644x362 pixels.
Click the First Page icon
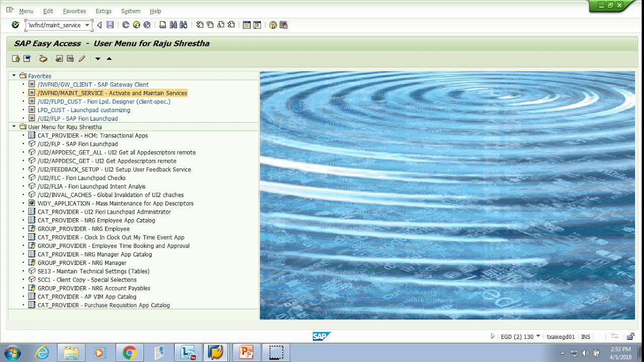click(x=200, y=25)
